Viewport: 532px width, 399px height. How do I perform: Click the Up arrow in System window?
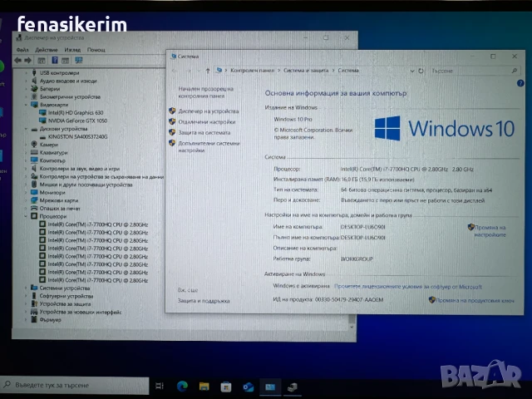(x=208, y=71)
